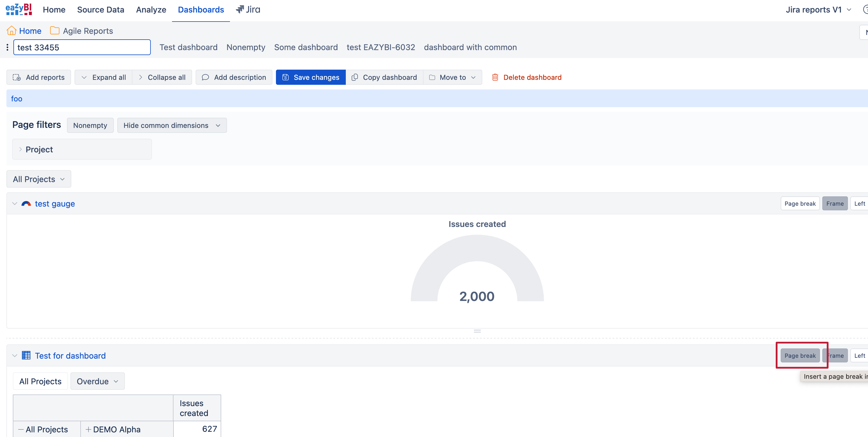Open the Home menu item
This screenshot has height=437, width=868.
pyautogui.click(x=54, y=9)
